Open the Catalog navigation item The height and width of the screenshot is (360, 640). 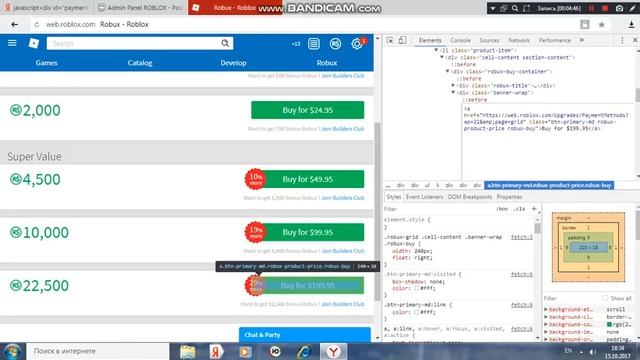click(140, 63)
